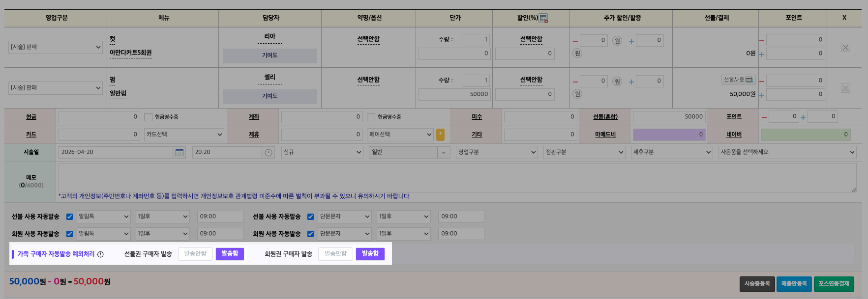This screenshot has width=868, height=299.
Task: Click the 시술중등록 button
Action: pos(757,284)
